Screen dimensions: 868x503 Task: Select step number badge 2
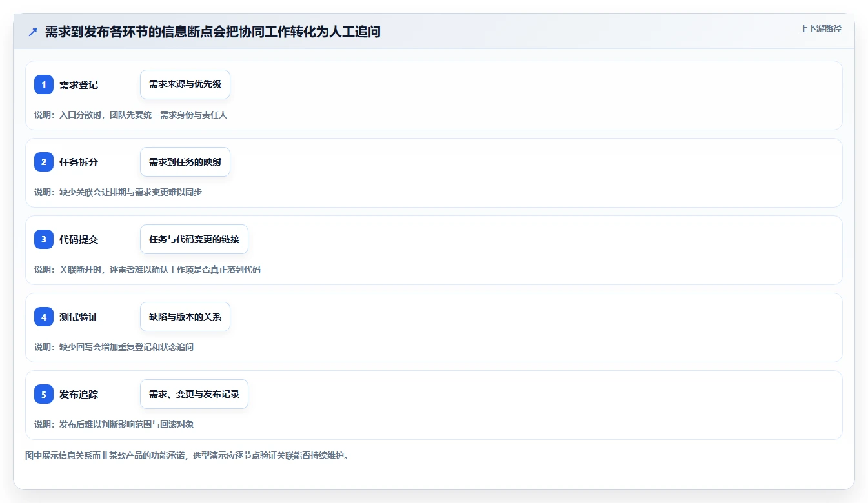point(44,162)
